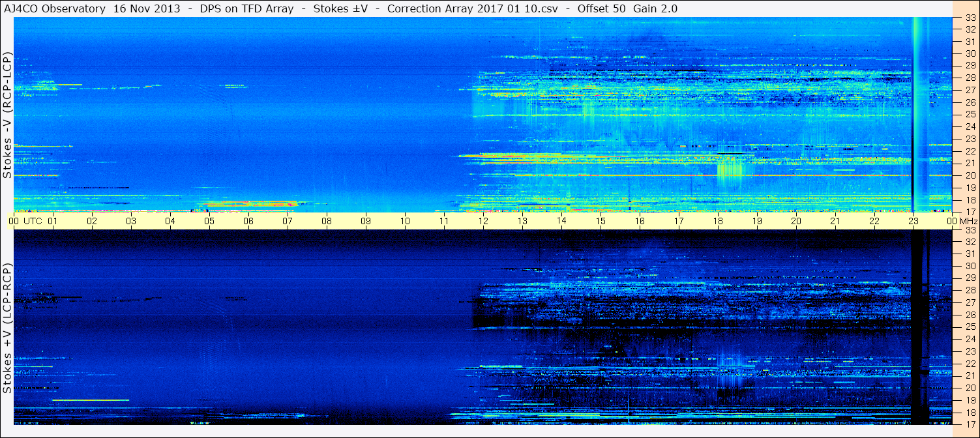
Task: Click the "16 Nov 2013" date in the header
Action: (x=148, y=8)
